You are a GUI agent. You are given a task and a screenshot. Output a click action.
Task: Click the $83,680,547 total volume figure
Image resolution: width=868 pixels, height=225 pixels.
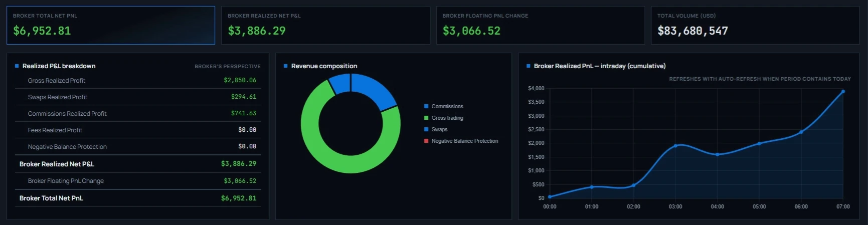692,31
